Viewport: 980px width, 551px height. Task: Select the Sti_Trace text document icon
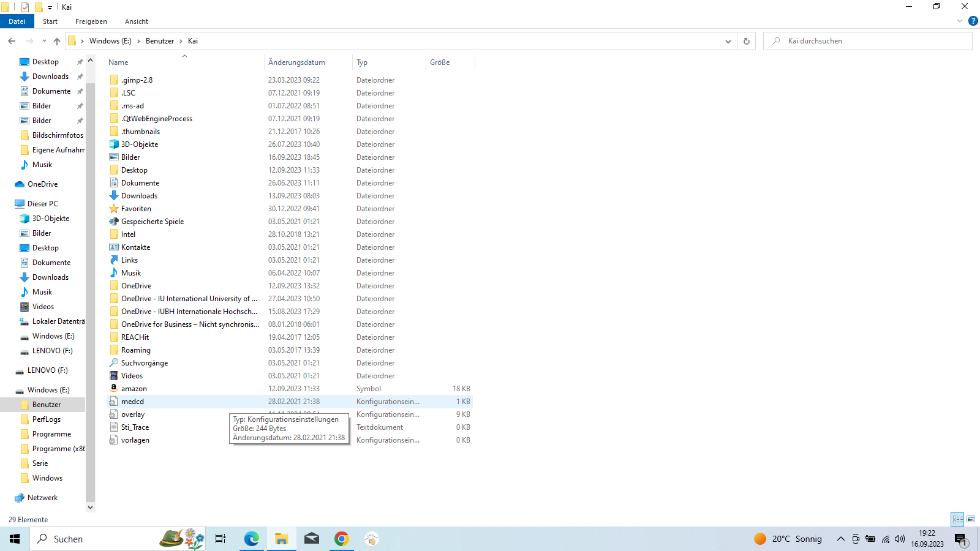click(x=114, y=427)
